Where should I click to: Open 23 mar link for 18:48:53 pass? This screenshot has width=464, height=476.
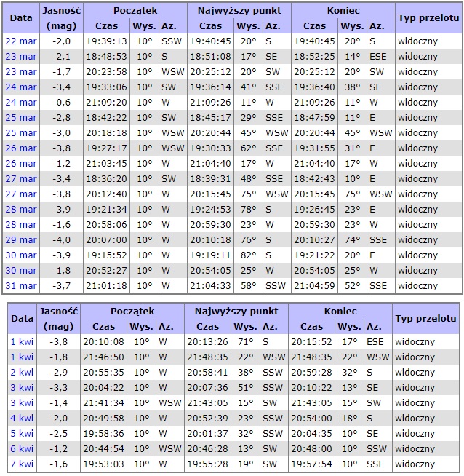(x=21, y=57)
